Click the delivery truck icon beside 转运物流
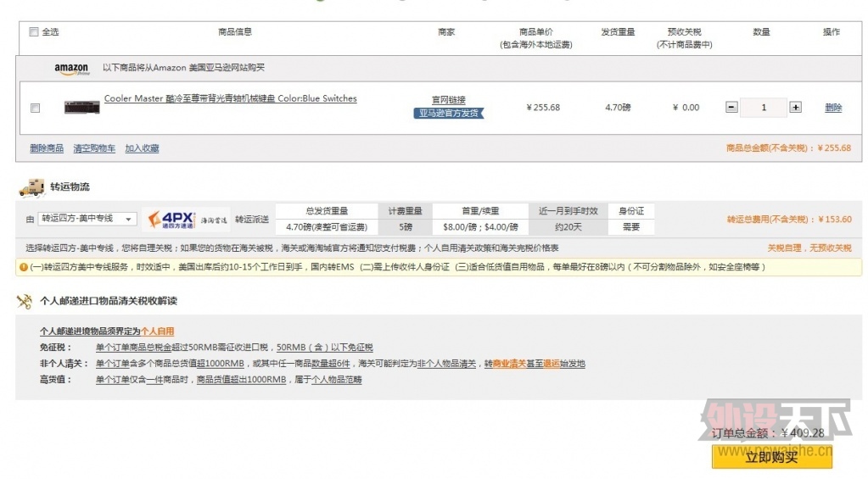 (x=31, y=187)
